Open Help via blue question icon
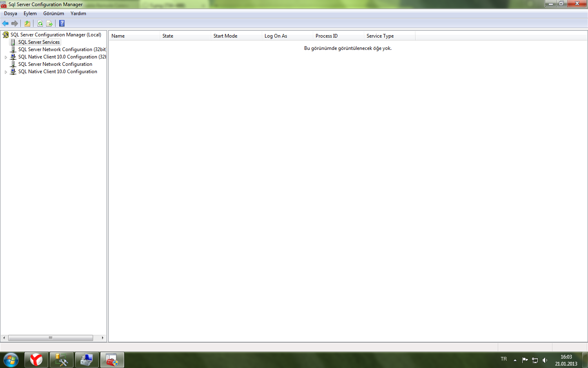 pos(62,23)
